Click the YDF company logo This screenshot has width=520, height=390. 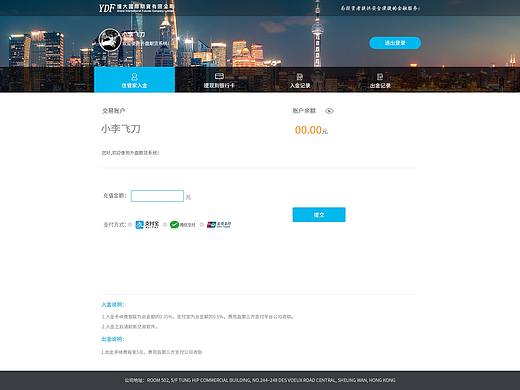click(136, 8)
